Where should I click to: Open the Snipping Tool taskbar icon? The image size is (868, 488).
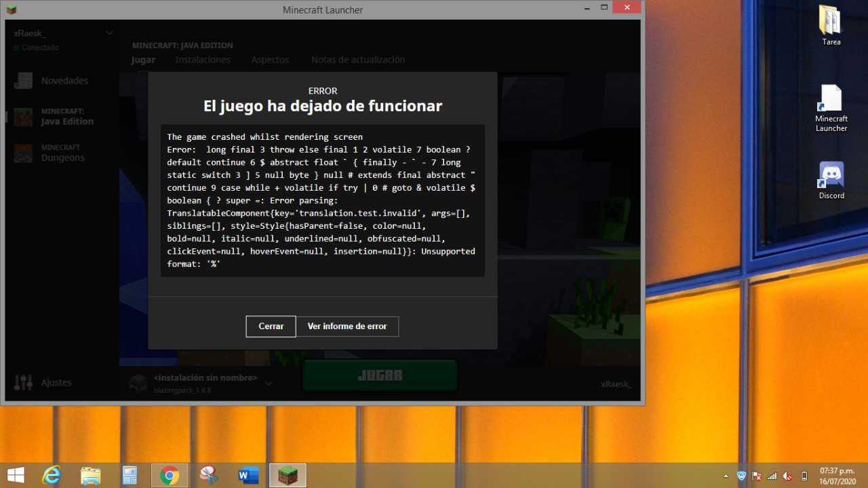208,475
